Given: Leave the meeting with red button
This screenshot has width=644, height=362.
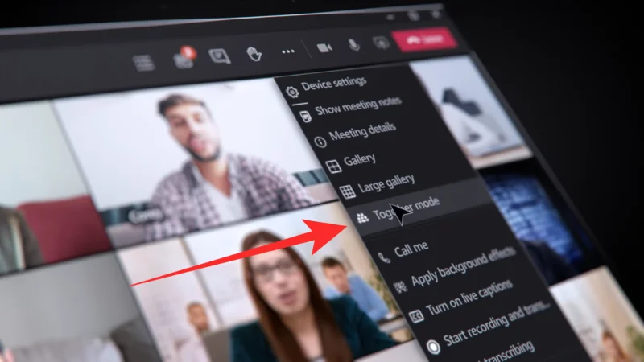Looking at the screenshot, I should [424, 39].
